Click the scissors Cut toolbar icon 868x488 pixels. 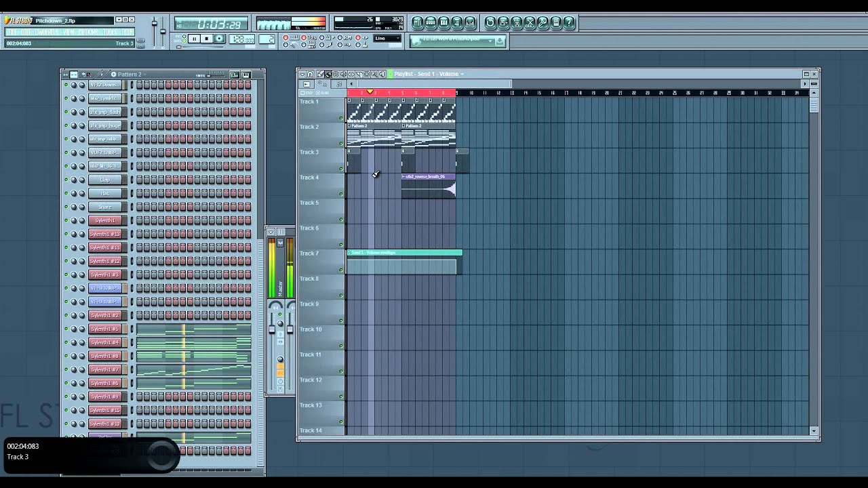click(x=530, y=22)
